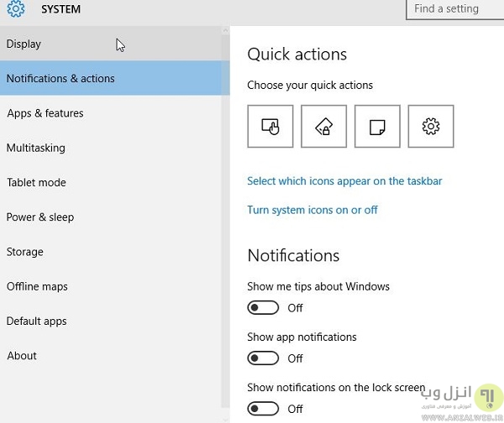504x423 pixels.
Task: Switch to Multitasking settings
Action: tap(36, 148)
